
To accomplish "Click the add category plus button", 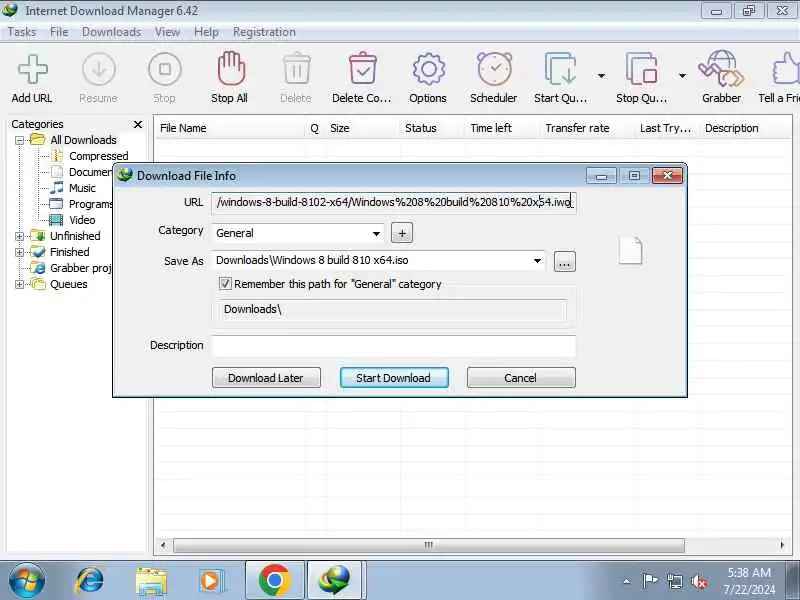I will [x=402, y=233].
